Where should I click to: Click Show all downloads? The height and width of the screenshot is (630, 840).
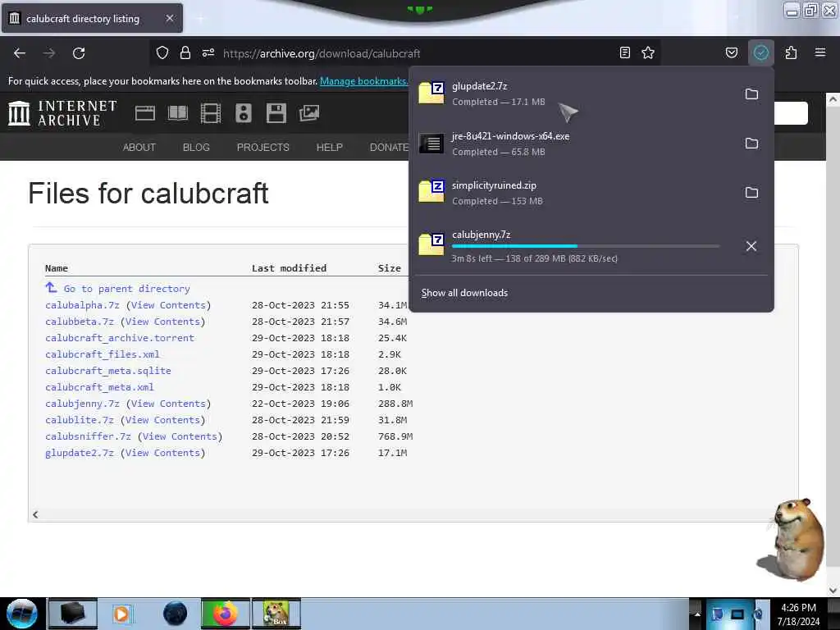[x=464, y=293]
